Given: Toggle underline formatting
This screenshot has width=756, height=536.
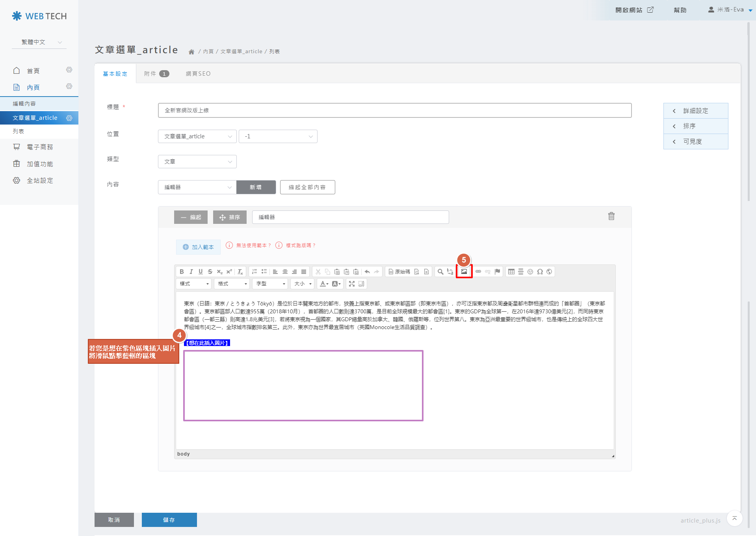Looking at the screenshot, I should click(x=201, y=272).
